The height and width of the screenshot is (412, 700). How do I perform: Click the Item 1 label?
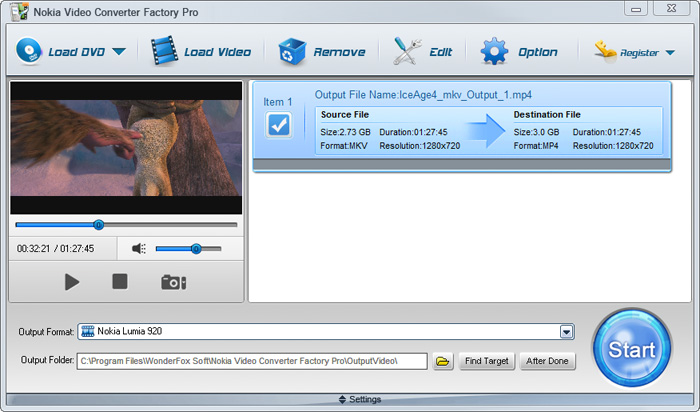click(277, 102)
